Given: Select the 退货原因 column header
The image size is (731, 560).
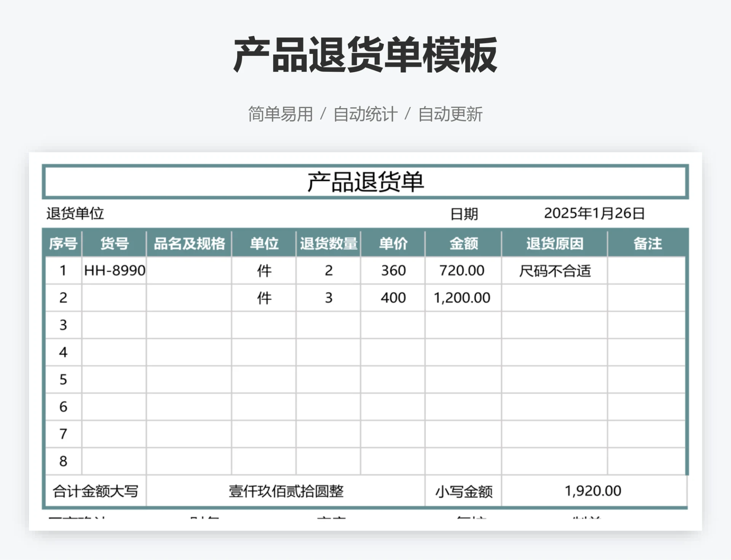Looking at the screenshot, I should pyautogui.click(x=554, y=244).
